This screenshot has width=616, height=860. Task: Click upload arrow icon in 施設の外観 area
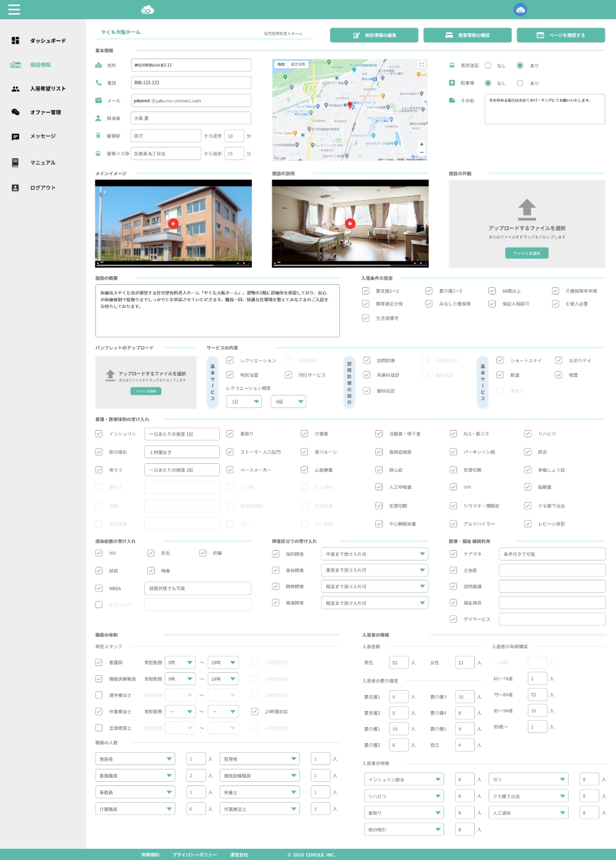[x=527, y=209]
